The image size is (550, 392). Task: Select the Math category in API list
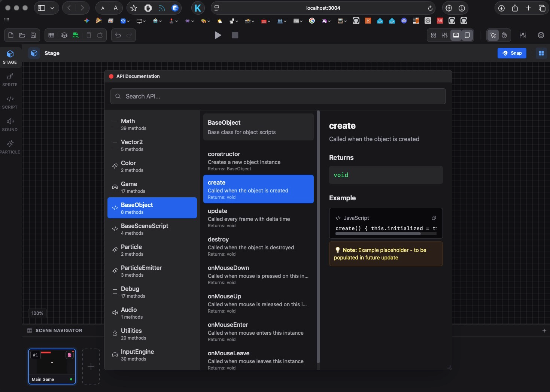[x=152, y=124]
